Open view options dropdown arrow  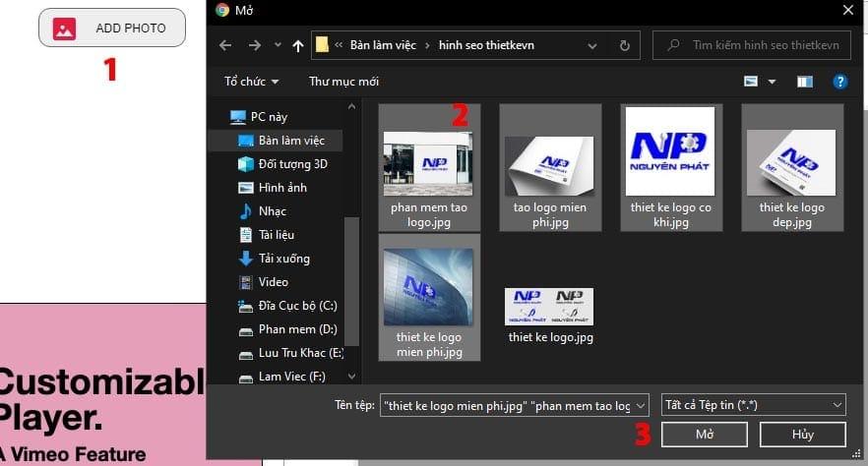tap(772, 82)
